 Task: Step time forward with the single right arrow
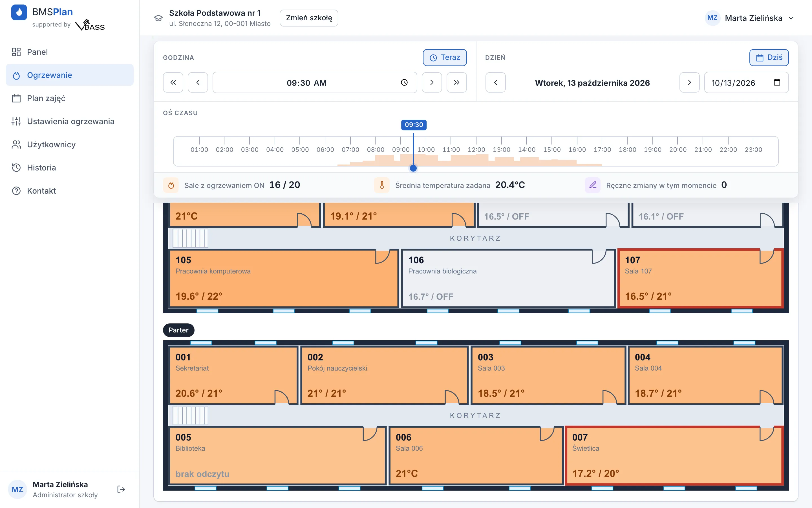coord(432,82)
